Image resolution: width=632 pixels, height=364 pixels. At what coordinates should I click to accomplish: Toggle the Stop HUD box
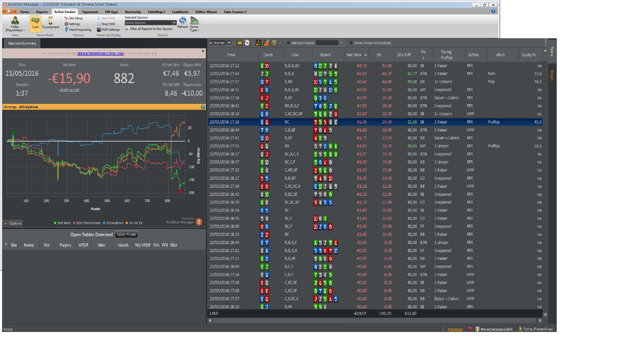coord(99,24)
